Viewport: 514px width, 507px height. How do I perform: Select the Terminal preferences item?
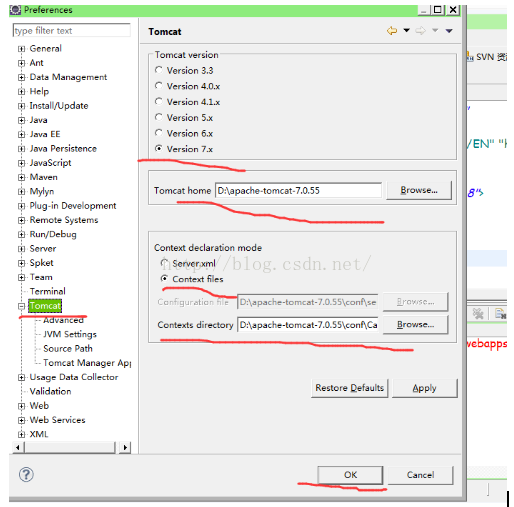pos(47,291)
